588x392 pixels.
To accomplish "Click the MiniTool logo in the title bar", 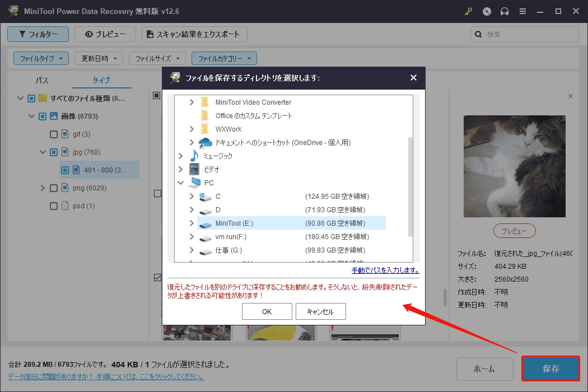I will tap(13, 11).
